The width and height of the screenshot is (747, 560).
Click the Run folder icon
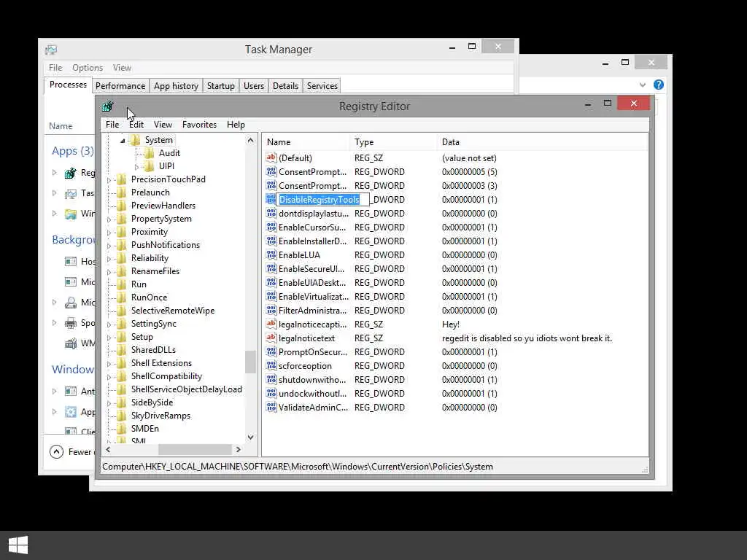click(122, 284)
